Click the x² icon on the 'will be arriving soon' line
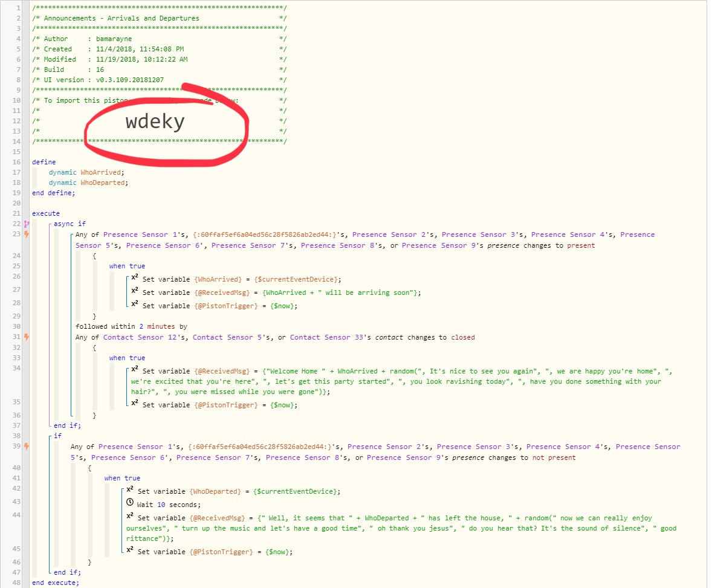The height and width of the screenshot is (588, 712). tap(135, 291)
